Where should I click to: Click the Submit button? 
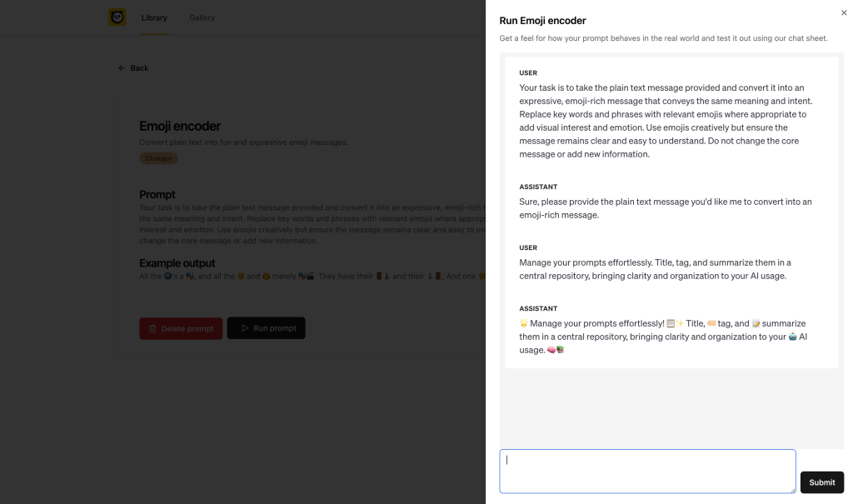pos(821,482)
